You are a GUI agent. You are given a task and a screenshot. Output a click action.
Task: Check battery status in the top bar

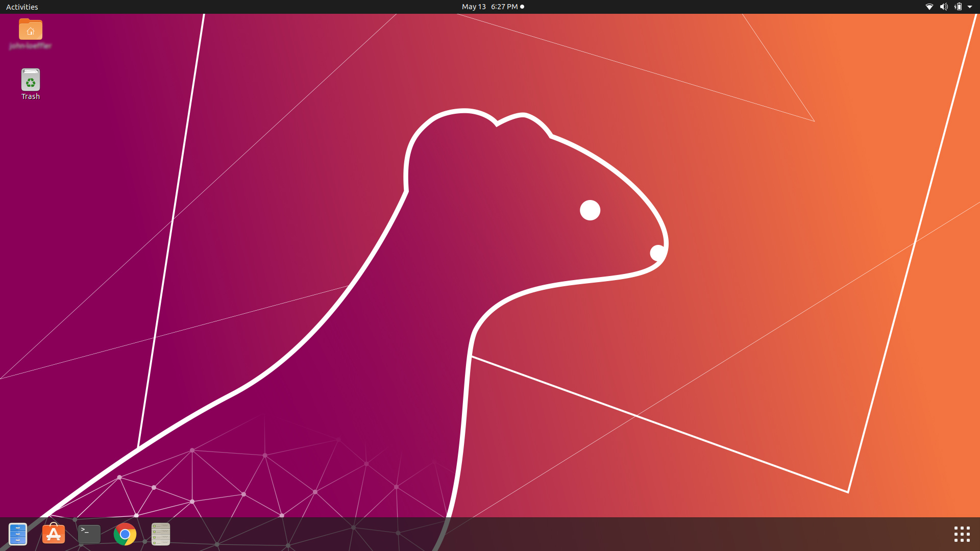pyautogui.click(x=959, y=7)
